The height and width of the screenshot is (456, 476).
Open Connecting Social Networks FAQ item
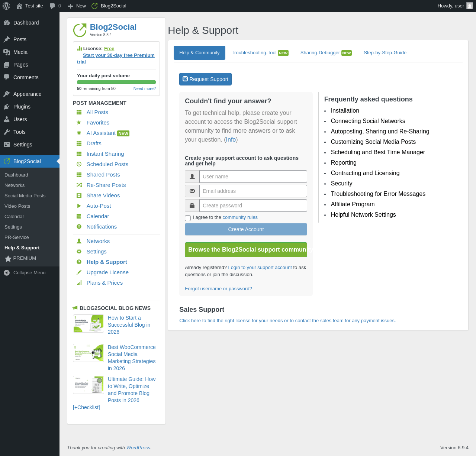[x=368, y=121]
